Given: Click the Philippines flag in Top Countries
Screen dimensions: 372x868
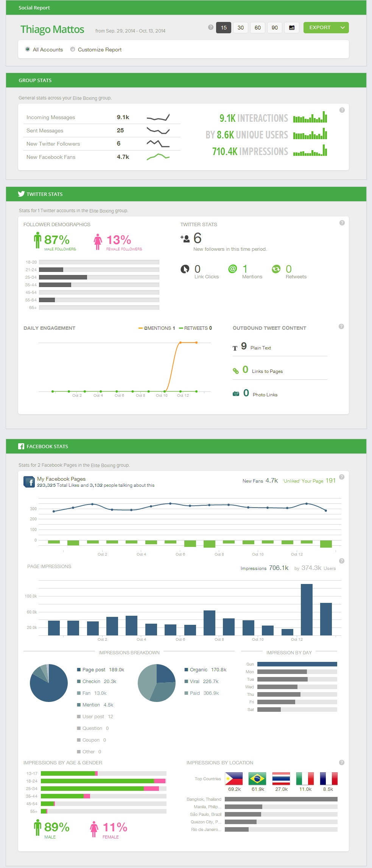Looking at the screenshot, I should pyautogui.click(x=234, y=779).
